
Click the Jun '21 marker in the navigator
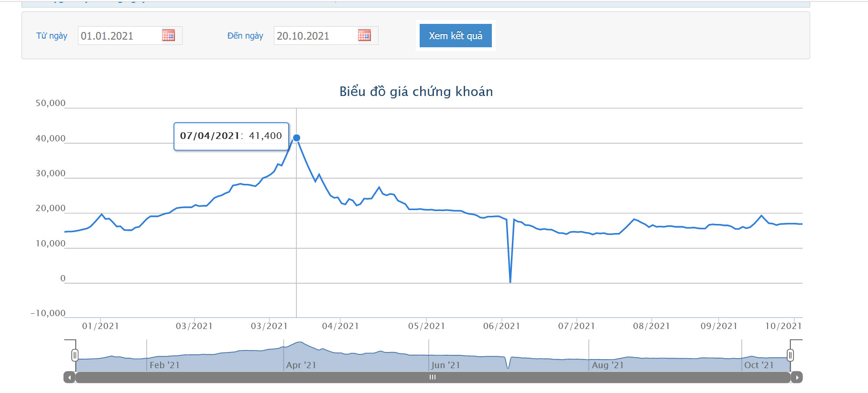445,365
